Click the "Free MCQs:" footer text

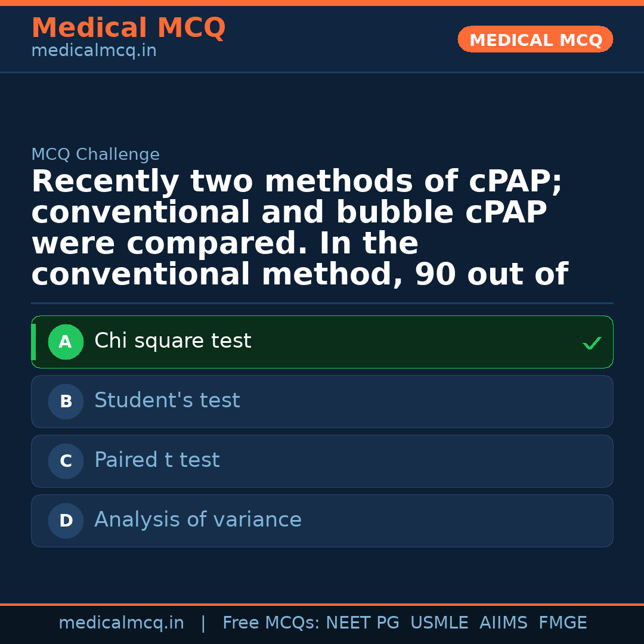271,623
